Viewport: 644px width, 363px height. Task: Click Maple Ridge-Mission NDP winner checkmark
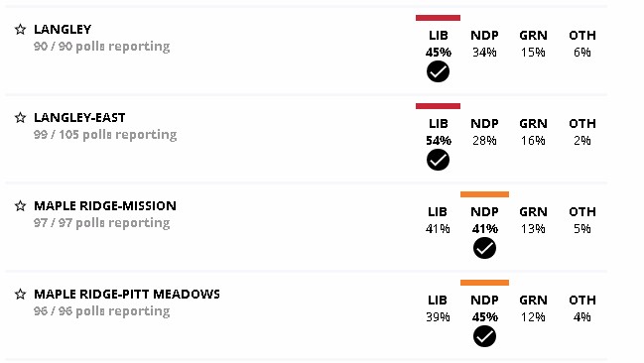pyautogui.click(x=484, y=248)
